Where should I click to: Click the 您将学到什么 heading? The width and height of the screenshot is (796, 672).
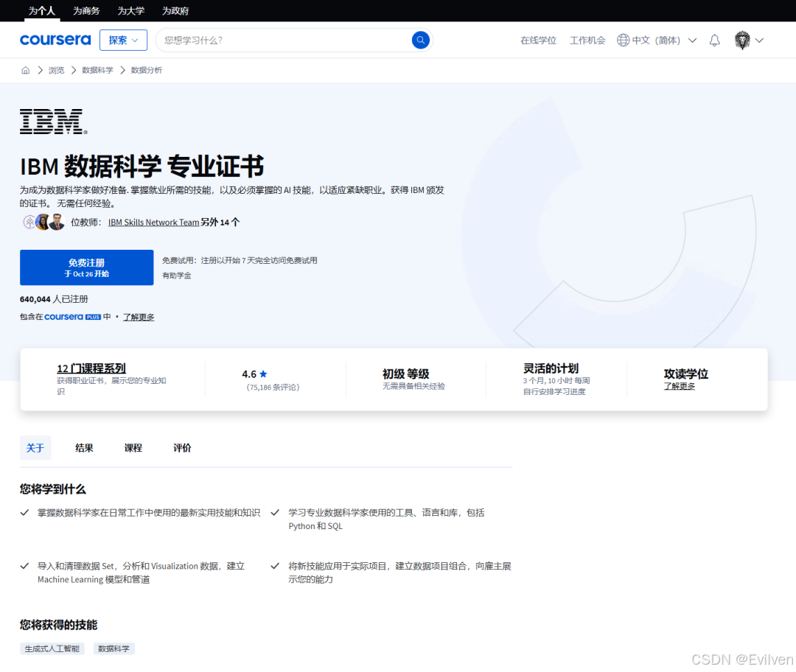pos(53,489)
